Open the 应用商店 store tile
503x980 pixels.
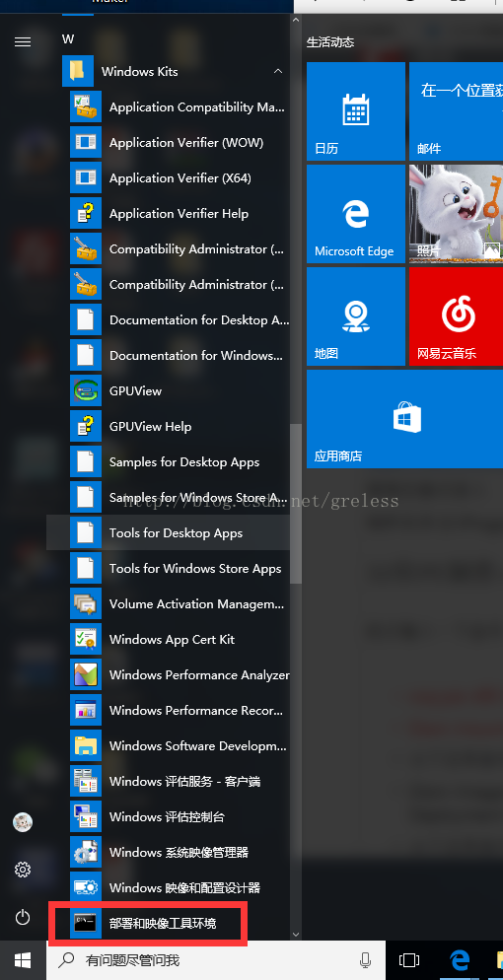[405, 419]
